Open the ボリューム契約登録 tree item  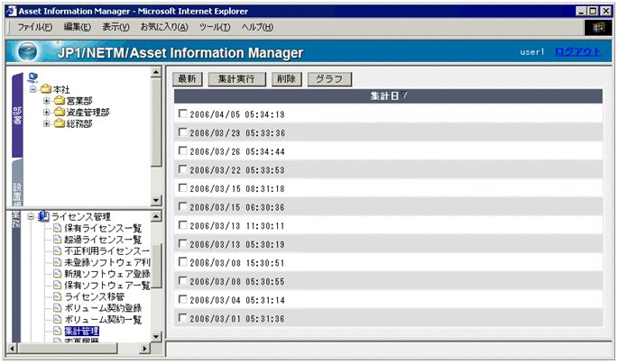[103, 308]
